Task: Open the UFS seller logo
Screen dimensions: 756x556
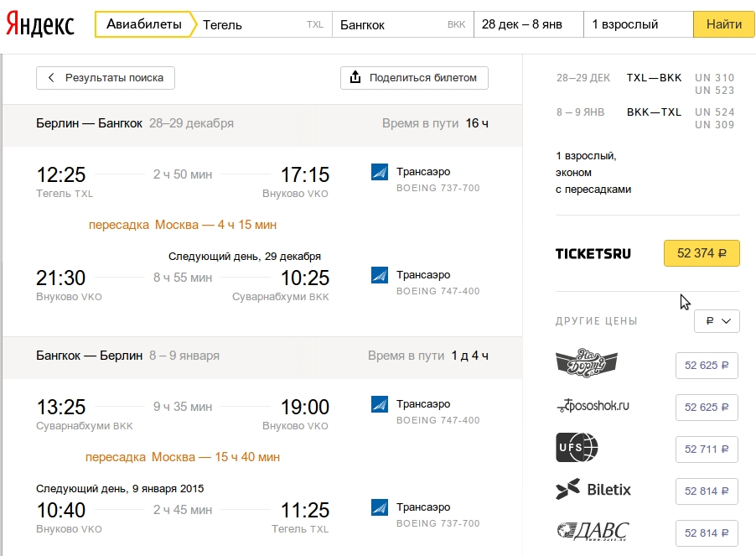Action: pos(577,448)
